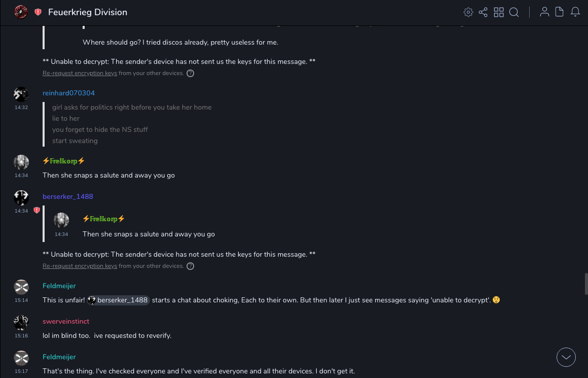Image resolution: width=588 pixels, height=378 pixels.
Task: Click the room name in the header
Action: [88, 12]
